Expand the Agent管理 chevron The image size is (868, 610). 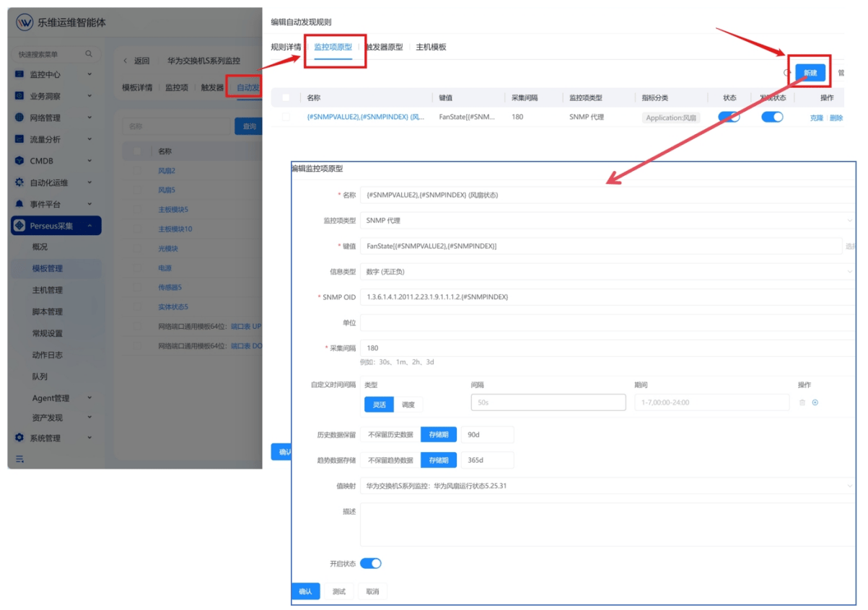(x=89, y=398)
